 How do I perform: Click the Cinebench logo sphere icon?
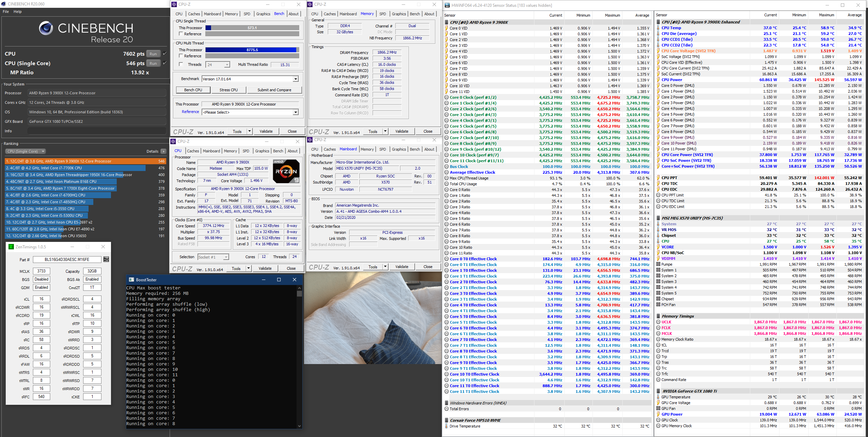pos(46,28)
